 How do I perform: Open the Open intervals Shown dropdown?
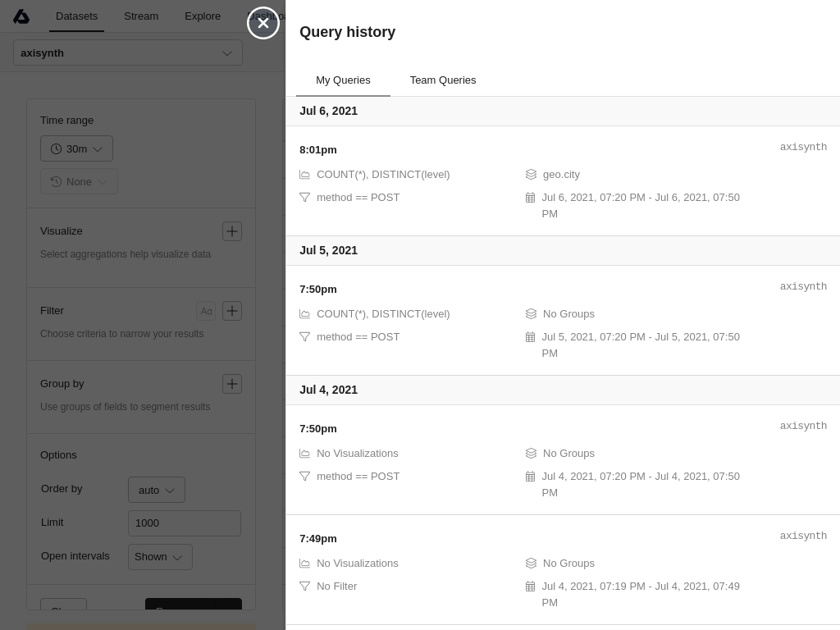[160, 557]
